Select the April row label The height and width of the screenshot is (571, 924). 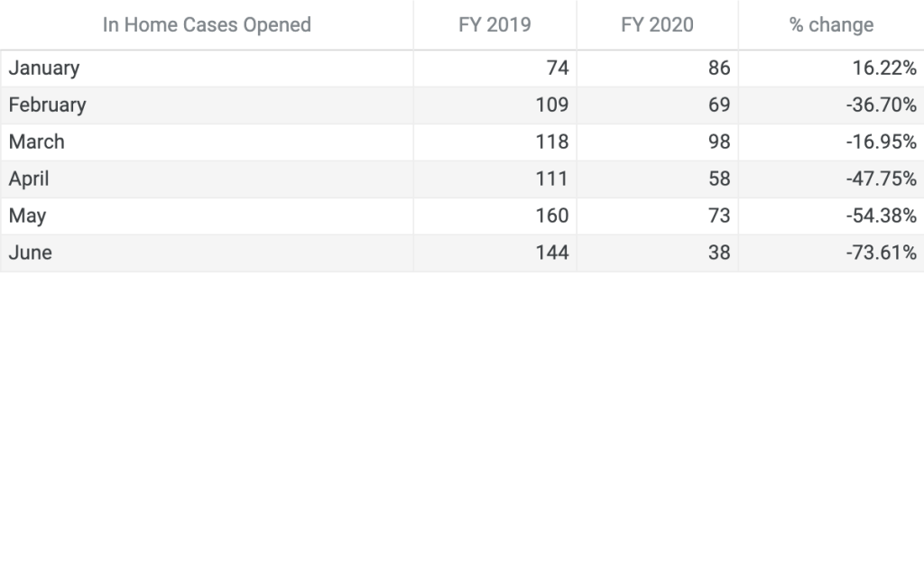pyautogui.click(x=29, y=180)
